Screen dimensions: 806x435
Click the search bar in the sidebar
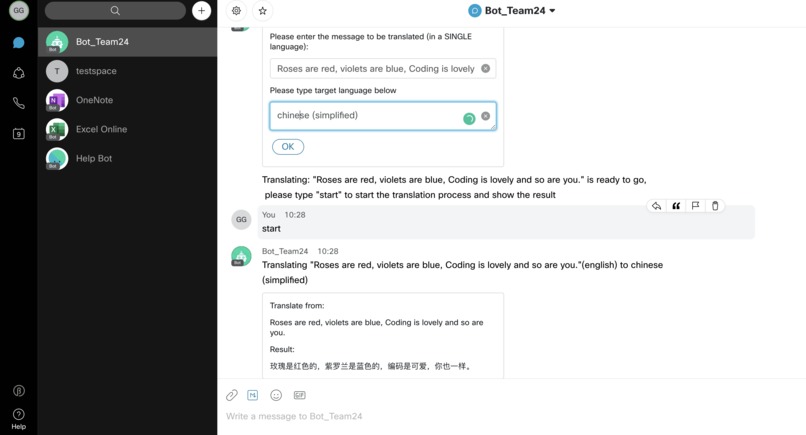click(x=115, y=10)
